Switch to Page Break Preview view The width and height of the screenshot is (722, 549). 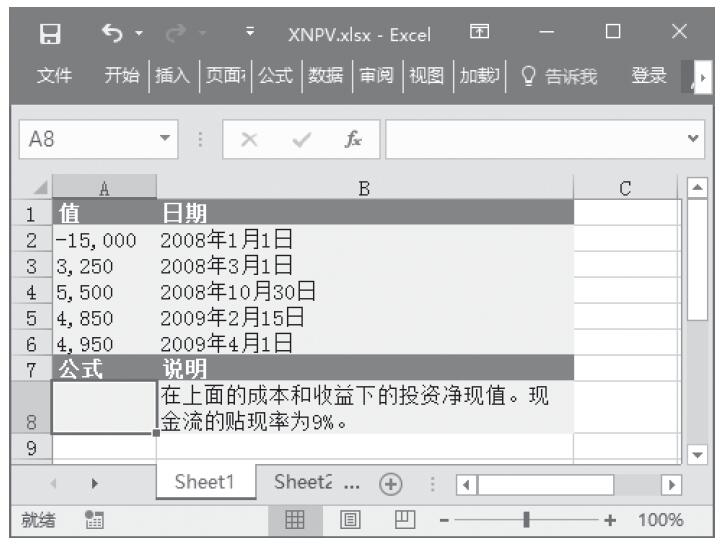coord(404,520)
